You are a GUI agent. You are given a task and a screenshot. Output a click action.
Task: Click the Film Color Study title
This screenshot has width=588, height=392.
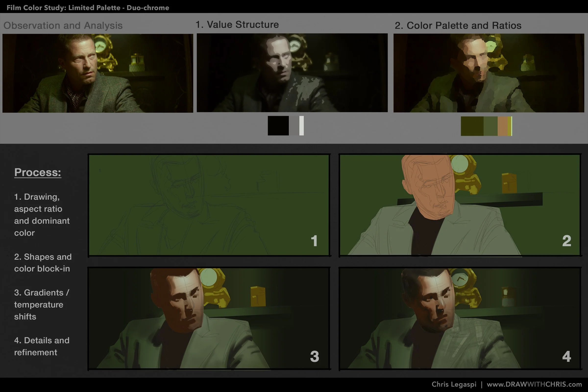(x=87, y=8)
